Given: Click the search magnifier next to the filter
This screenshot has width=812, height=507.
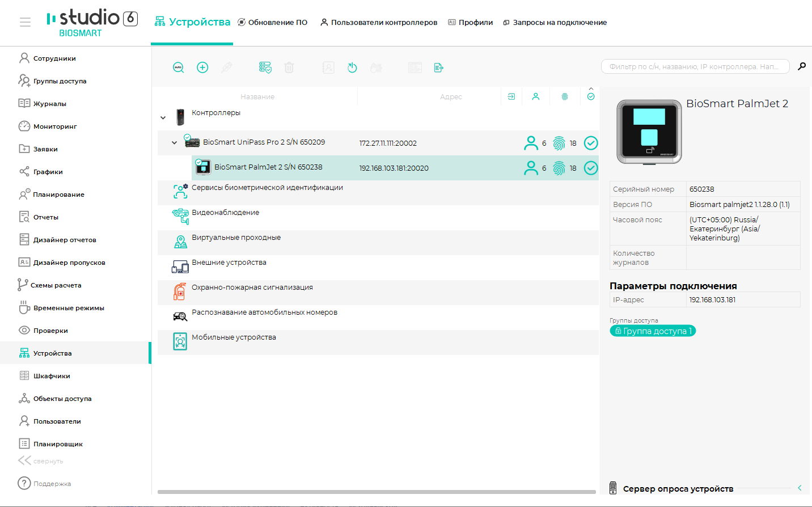Looking at the screenshot, I should click(802, 66).
